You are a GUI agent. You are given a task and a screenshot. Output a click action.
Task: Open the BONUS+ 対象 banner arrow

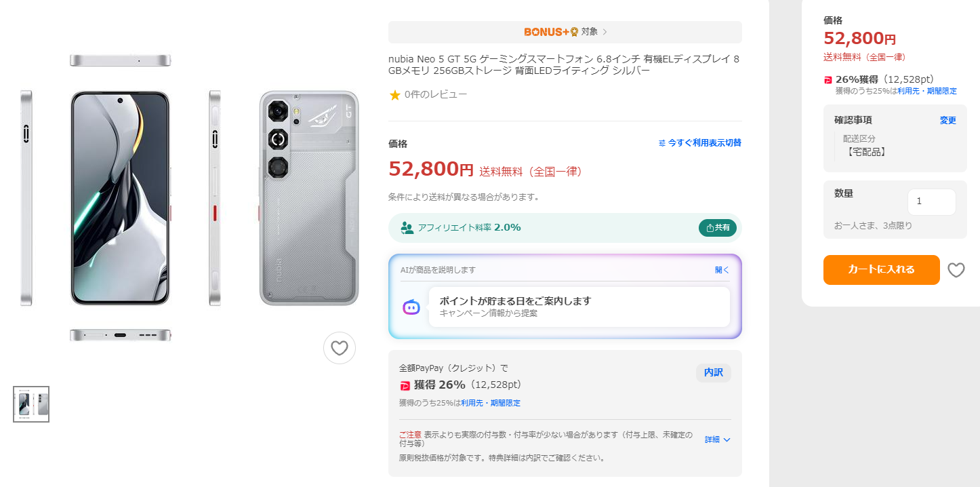605,32
